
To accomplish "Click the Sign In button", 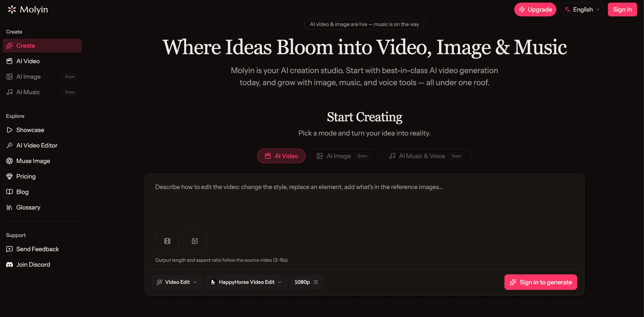I will 622,9.
